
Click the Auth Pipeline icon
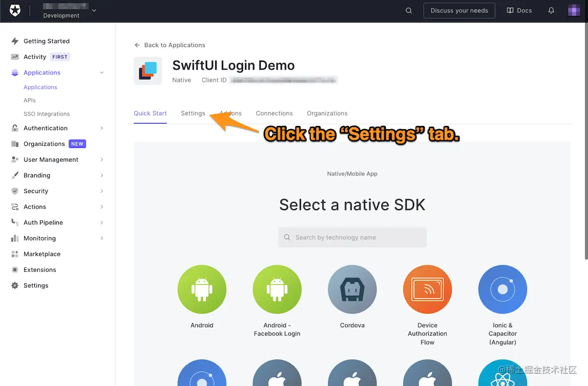pos(15,222)
